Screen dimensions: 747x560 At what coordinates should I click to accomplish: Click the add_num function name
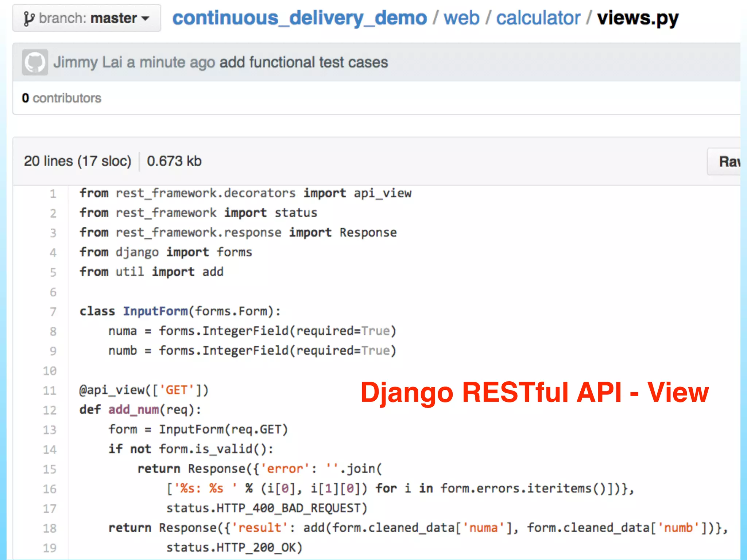click(133, 410)
